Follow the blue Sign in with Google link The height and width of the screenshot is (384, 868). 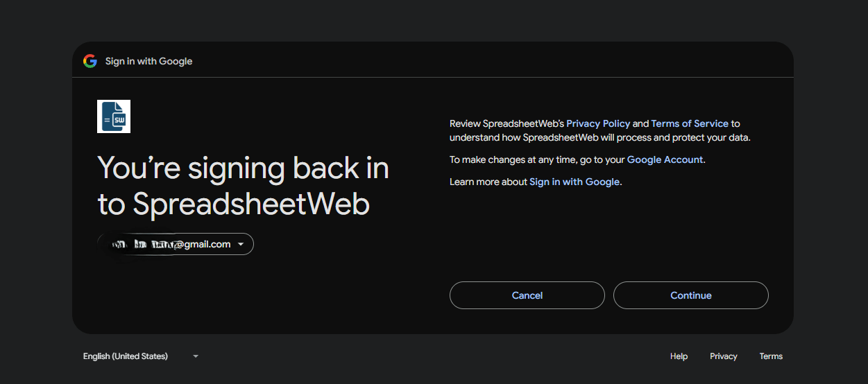point(575,182)
